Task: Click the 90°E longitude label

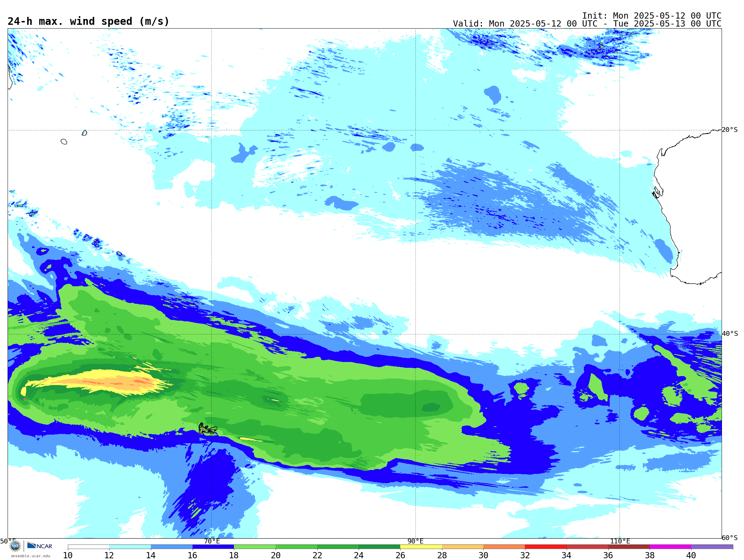Action: click(x=415, y=541)
